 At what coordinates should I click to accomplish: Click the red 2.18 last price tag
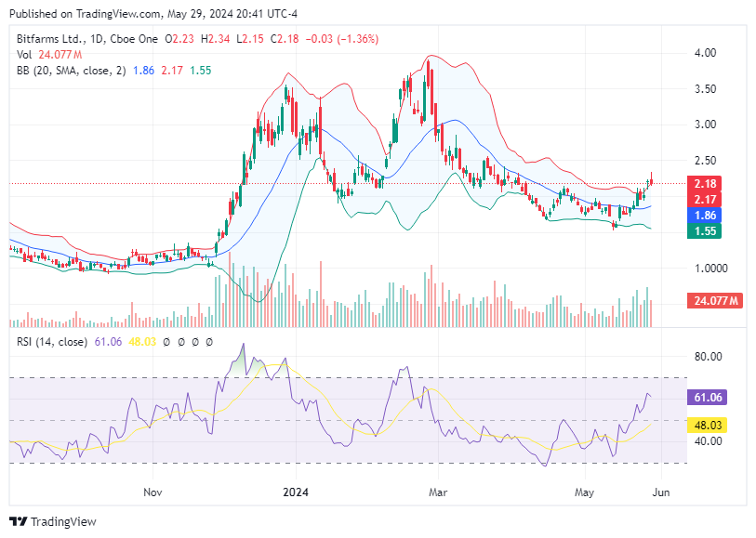(x=705, y=183)
